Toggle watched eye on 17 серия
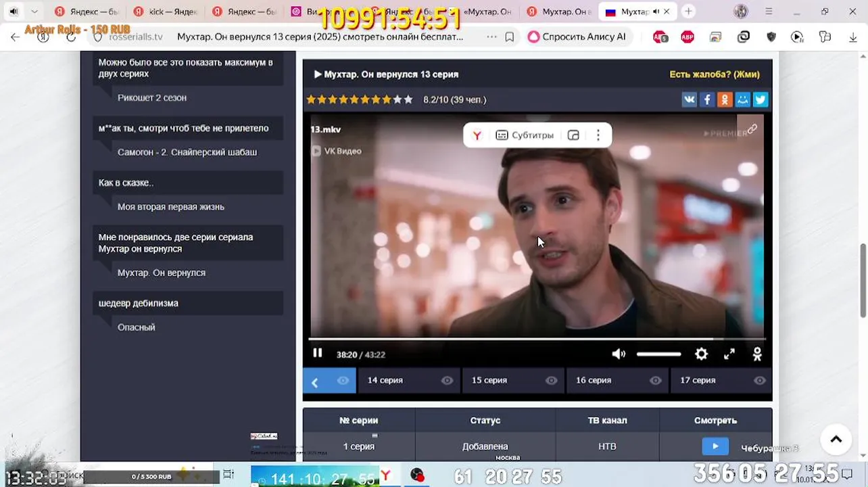 click(x=759, y=380)
